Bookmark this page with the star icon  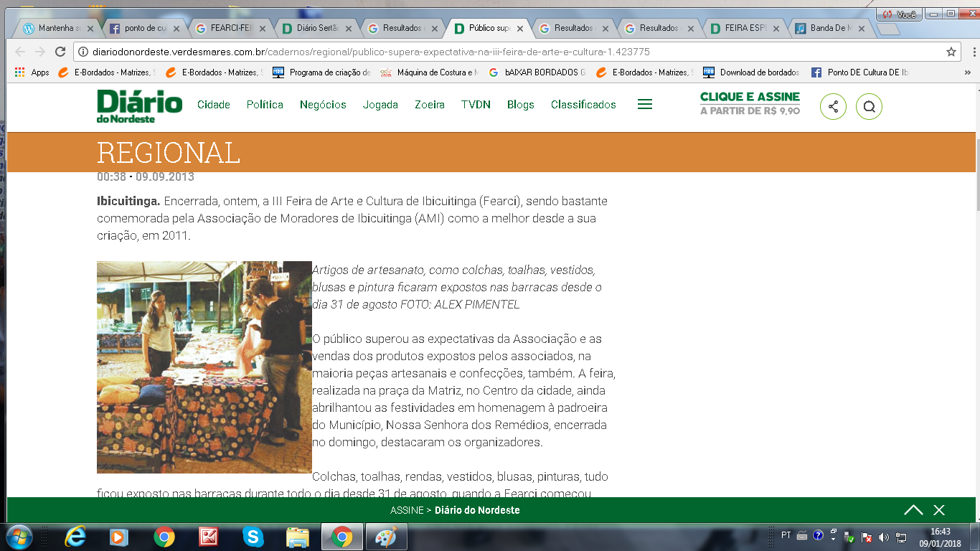coord(951,52)
